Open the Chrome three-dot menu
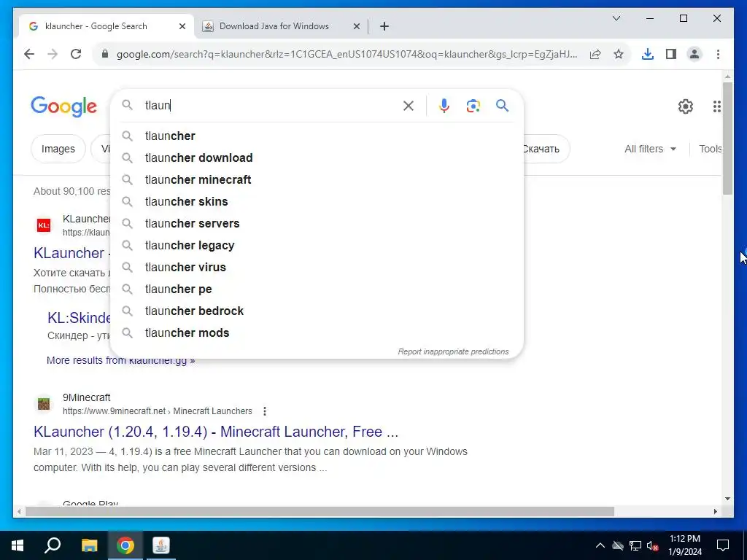 click(x=718, y=54)
